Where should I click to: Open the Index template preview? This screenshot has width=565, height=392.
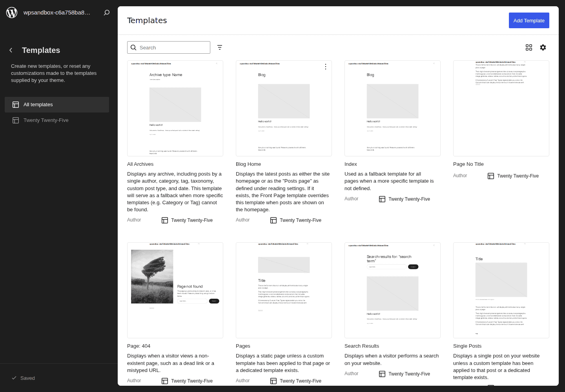pos(392,108)
